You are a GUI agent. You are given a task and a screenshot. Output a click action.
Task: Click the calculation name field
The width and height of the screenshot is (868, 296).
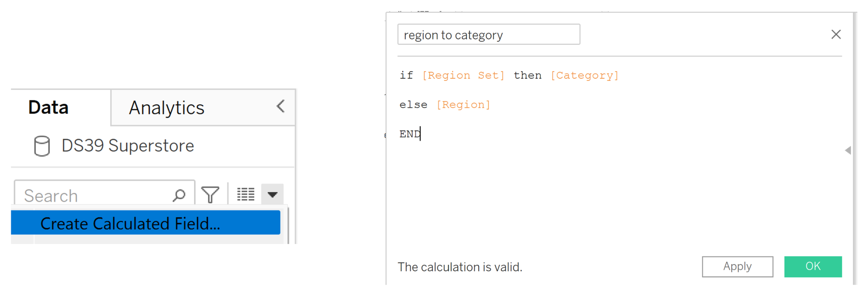(488, 35)
